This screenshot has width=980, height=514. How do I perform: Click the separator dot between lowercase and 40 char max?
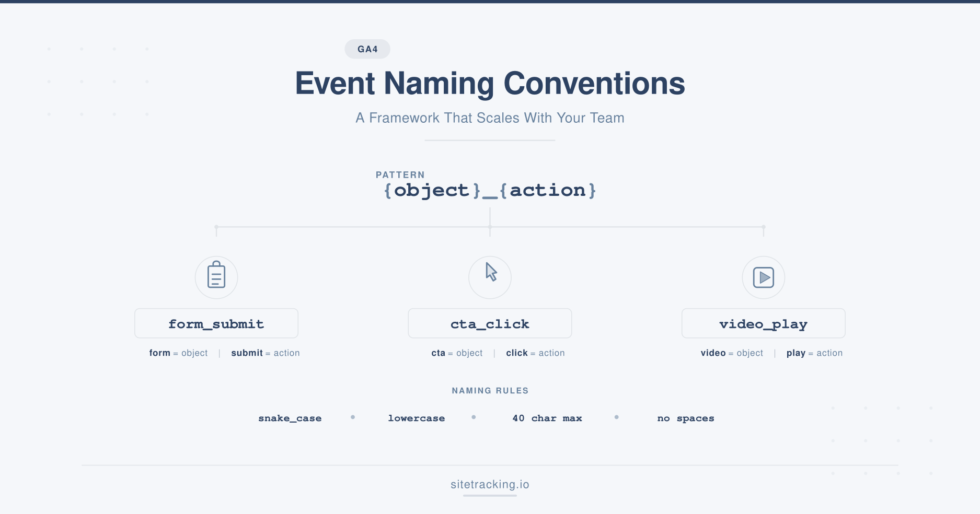point(474,417)
